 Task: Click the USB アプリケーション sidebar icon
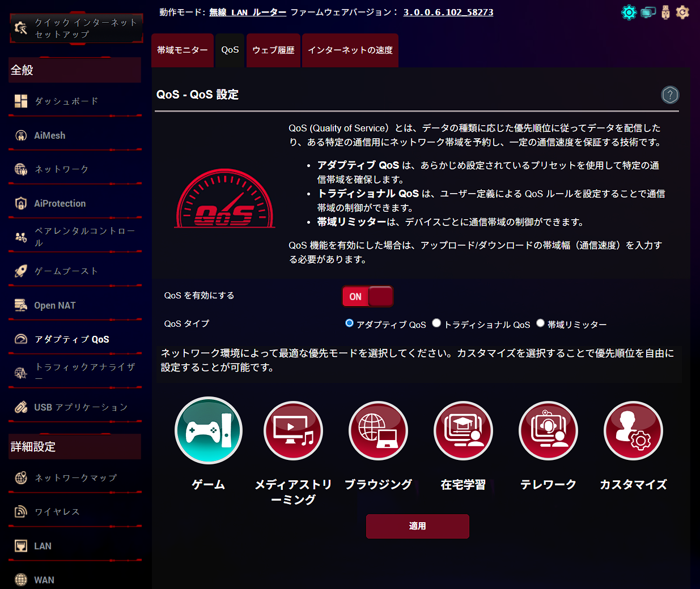point(21,407)
